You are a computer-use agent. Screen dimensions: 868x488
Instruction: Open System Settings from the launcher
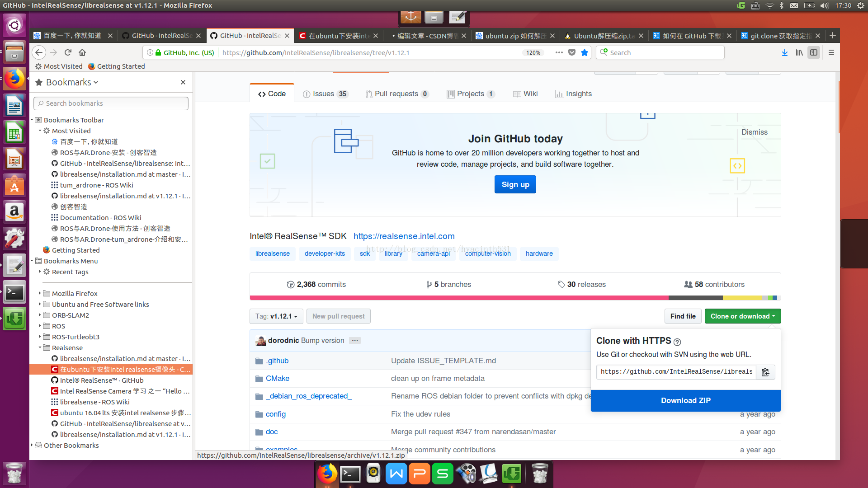tap(14, 238)
